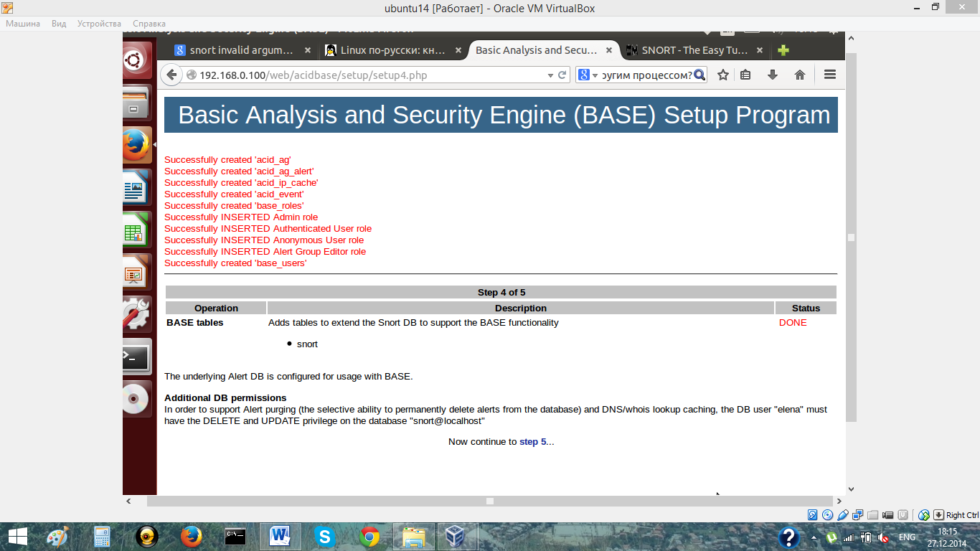Screen dimensions: 980x551
Task: Switch to 'SNORT - The Easy Tu...' tab
Action: (694, 50)
